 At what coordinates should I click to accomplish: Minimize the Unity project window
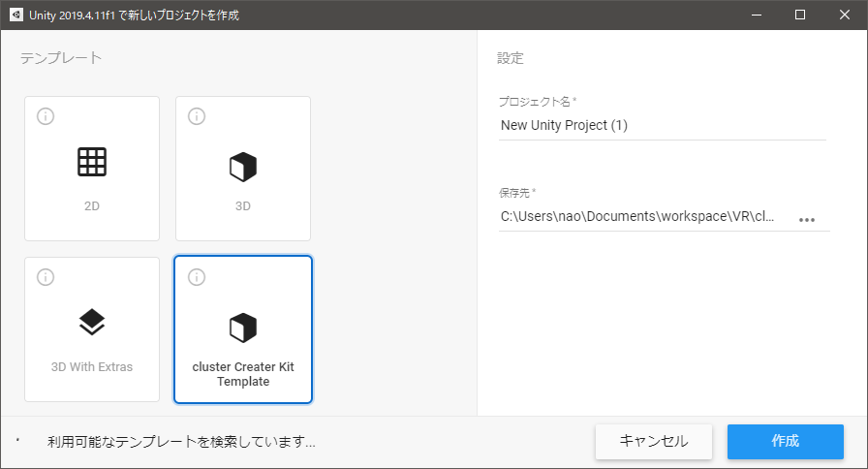[x=757, y=15]
